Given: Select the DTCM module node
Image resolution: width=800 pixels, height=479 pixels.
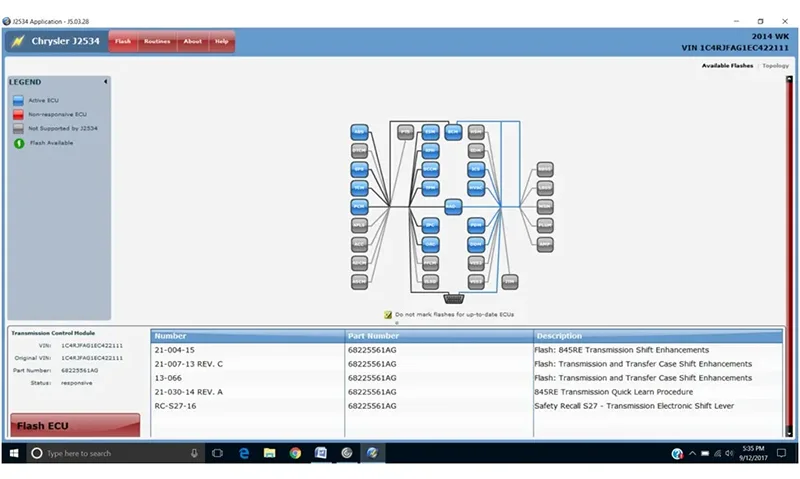Looking at the screenshot, I should coord(359,150).
